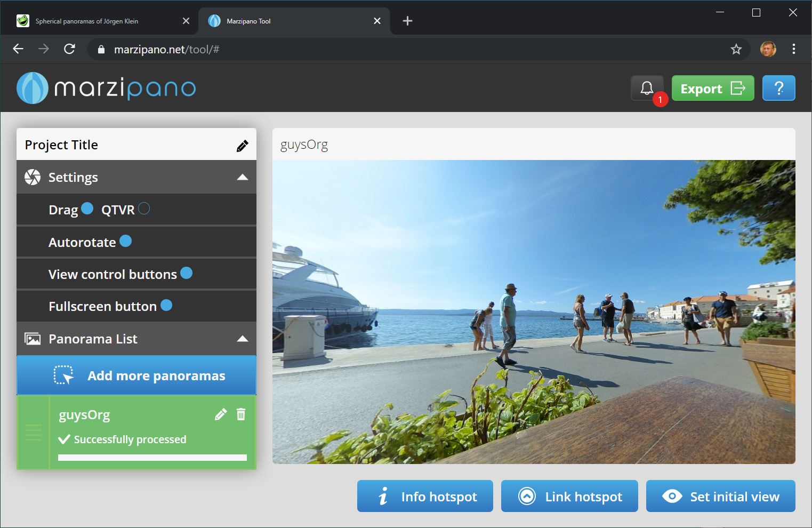Collapse the Settings section
Screen dimensions: 812x528
[243, 177]
